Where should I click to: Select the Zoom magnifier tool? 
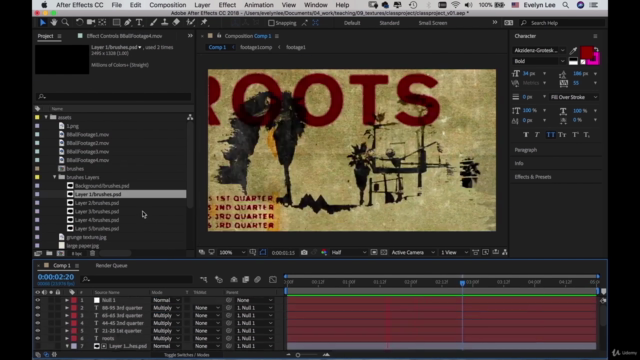(65, 23)
